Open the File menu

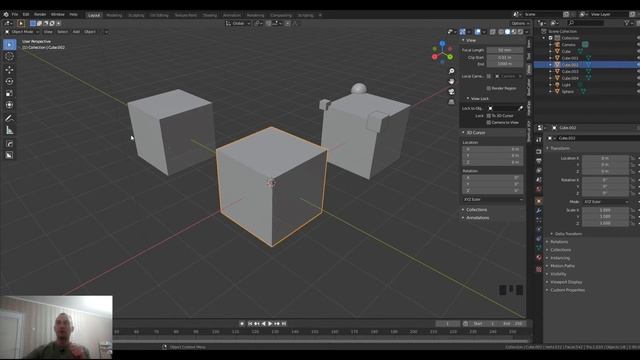(x=15, y=14)
